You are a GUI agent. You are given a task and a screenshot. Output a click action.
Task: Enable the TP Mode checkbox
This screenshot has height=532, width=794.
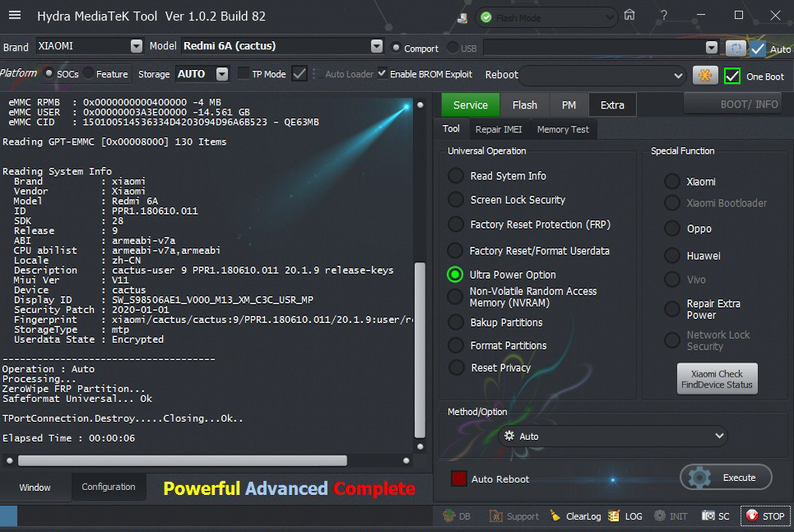[244, 74]
